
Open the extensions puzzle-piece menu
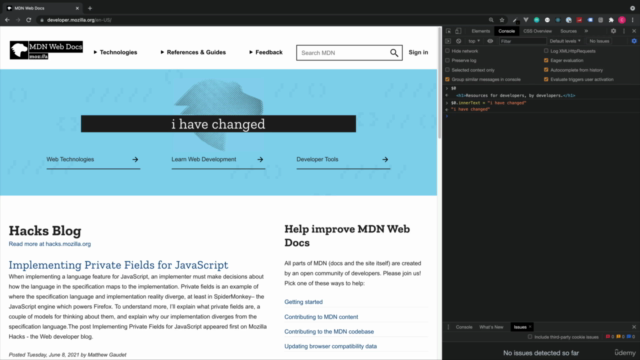611,20
